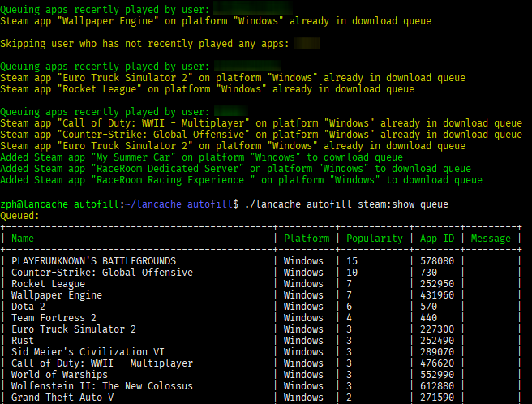The width and height of the screenshot is (532, 404).
Task: Click Sid Meier's Civilization VI row
Action: 88,352
